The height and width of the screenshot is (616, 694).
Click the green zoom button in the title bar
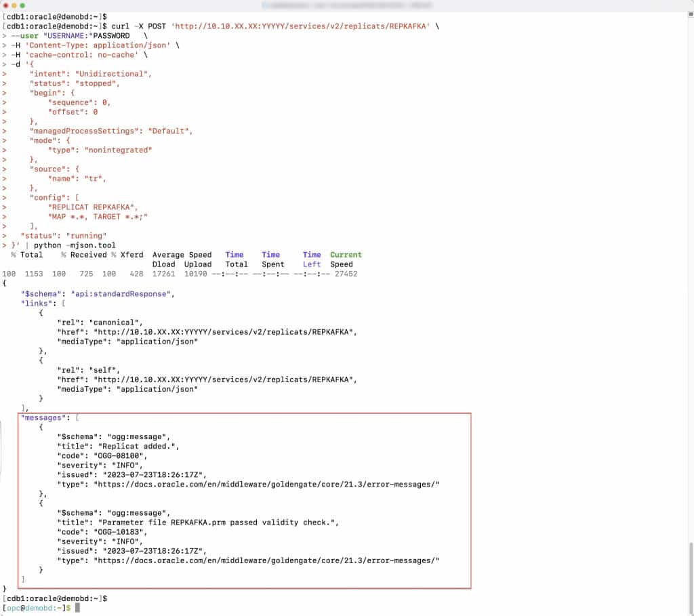click(x=23, y=5)
